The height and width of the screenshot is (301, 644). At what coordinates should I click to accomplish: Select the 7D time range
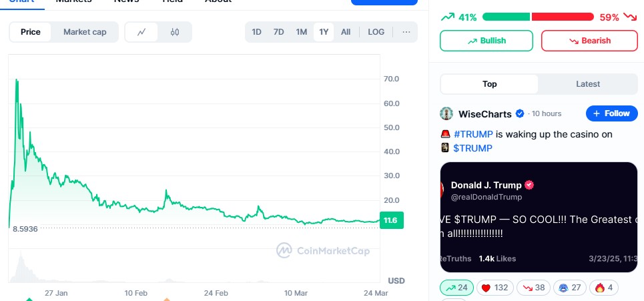click(278, 31)
